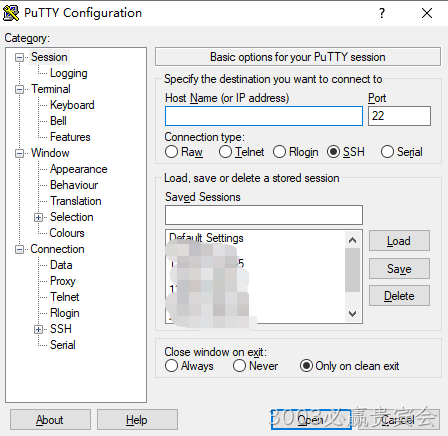Open the Window category
Screen dimensions: 448x436
50,153
